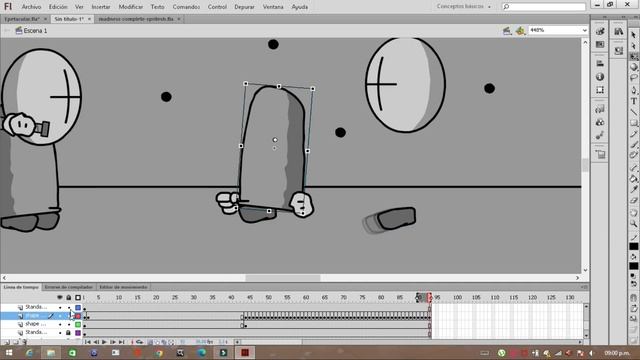
Task: Open the Info panel icon
Action: (x=600, y=77)
